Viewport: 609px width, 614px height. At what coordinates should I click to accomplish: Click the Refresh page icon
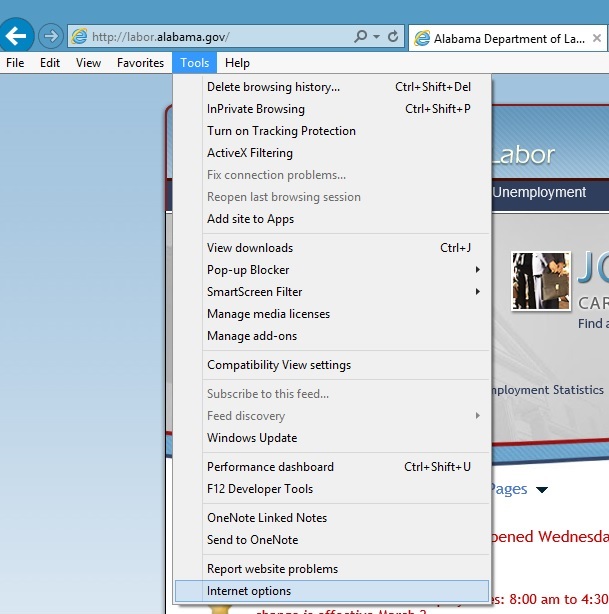[x=393, y=37]
